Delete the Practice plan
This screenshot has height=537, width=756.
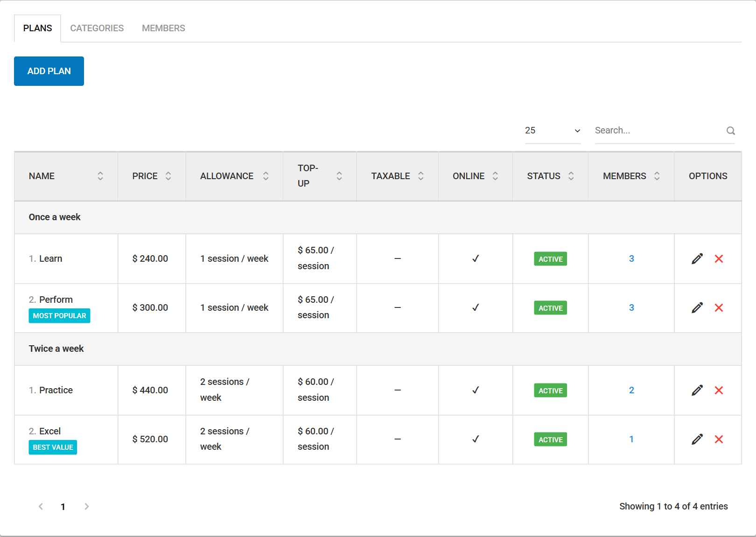click(719, 390)
